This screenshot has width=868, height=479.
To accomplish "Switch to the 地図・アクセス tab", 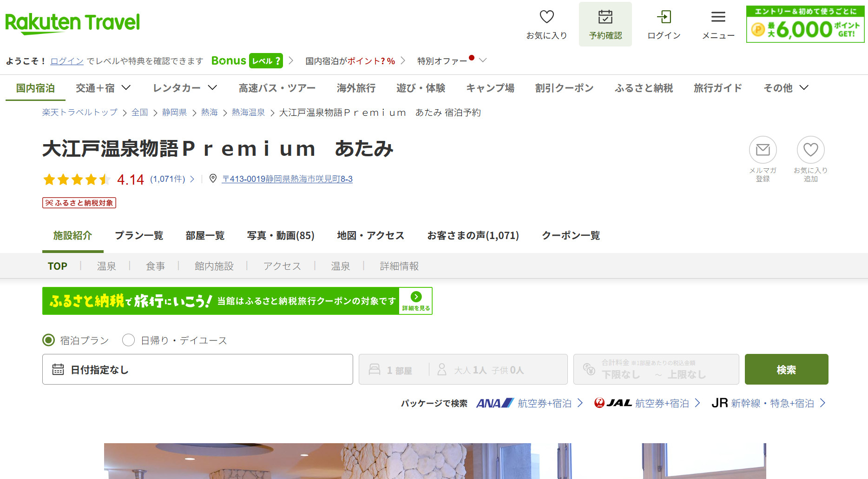I will pyautogui.click(x=370, y=236).
